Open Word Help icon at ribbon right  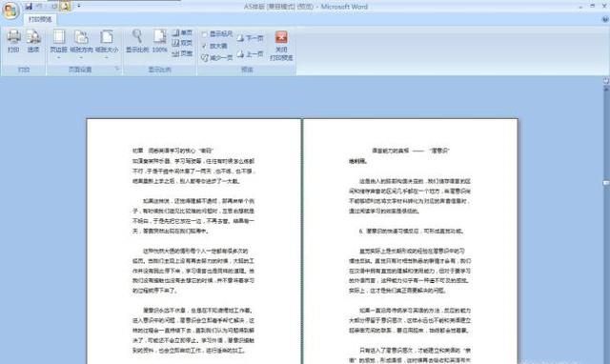point(605,19)
